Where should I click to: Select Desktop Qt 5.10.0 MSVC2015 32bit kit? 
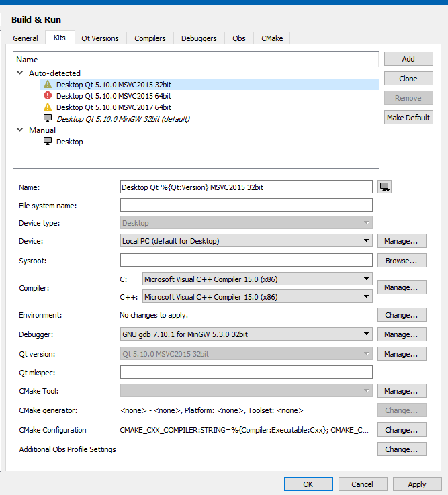pyautogui.click(x=210, y=84)
